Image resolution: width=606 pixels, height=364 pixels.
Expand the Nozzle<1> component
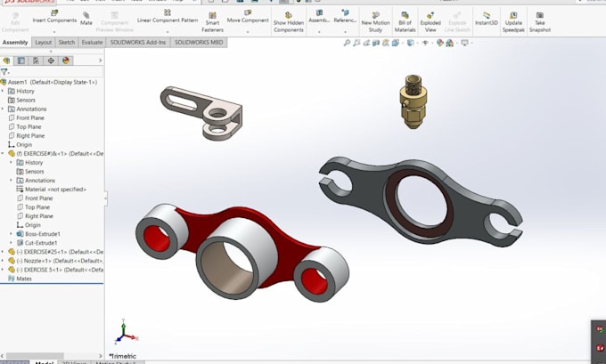click(x=3, y=261)
